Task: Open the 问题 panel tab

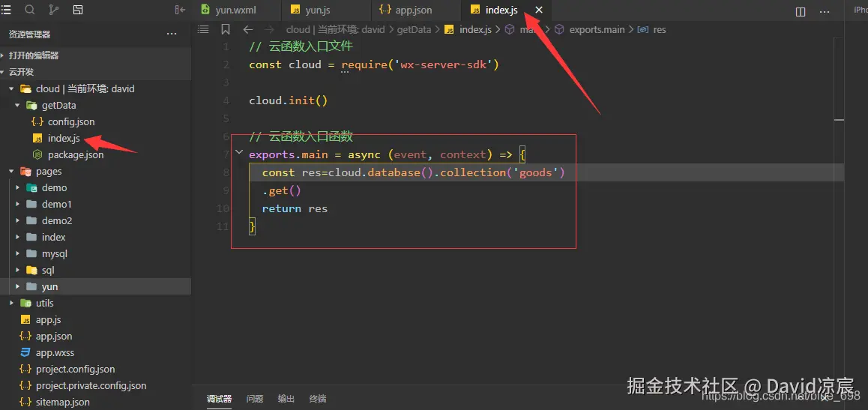Action: 255,398
